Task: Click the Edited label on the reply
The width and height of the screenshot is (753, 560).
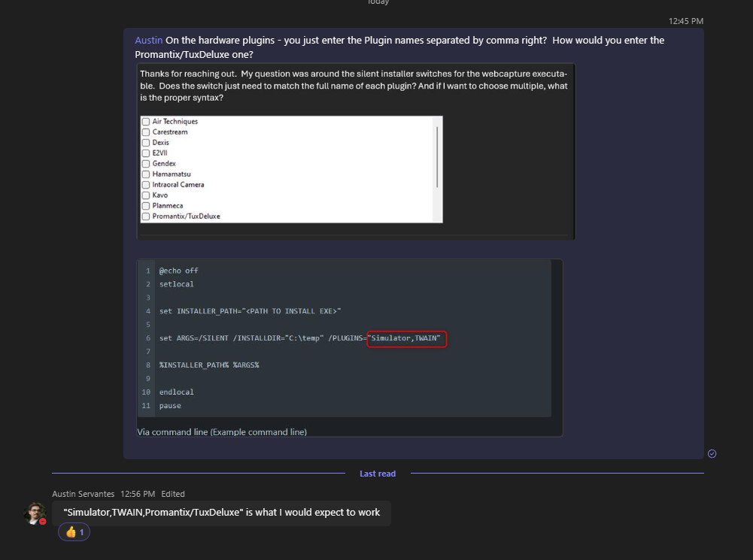Action: [x=173, y=494]
